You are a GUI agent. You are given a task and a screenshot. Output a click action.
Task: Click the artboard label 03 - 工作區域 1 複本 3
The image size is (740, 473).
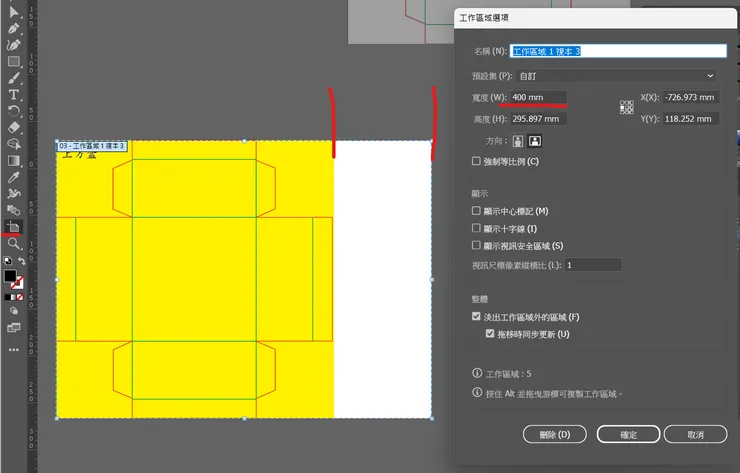click(92, 146)
